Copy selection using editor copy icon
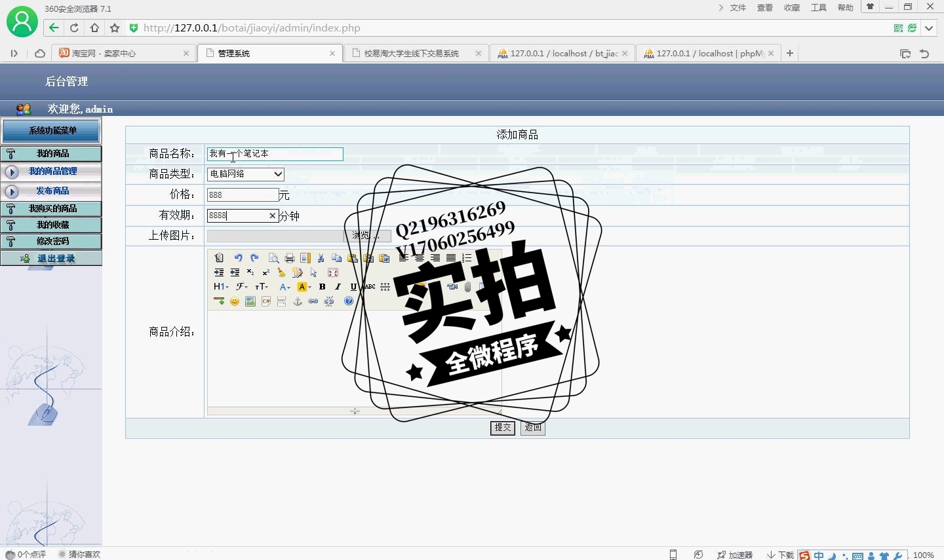Viewport: 944px width, 560px height. tap(337, 258)
